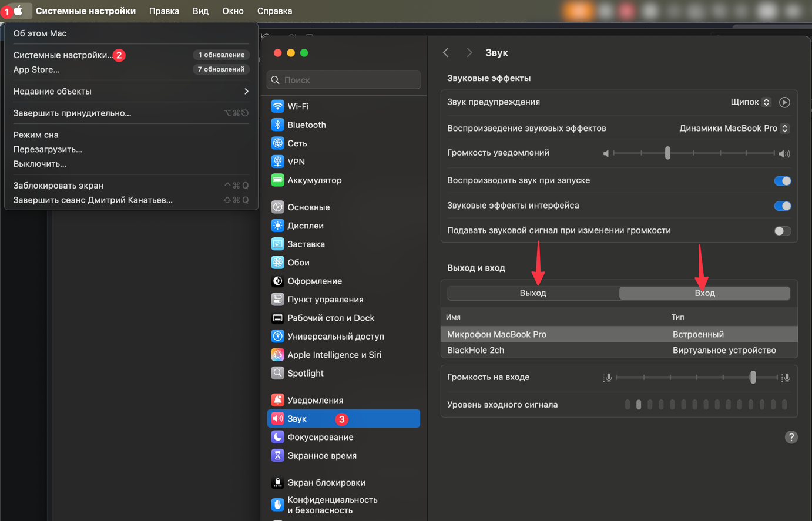
Task: Disable Звуковые эффекты интерфейса switch
Action: pos(783,206)
